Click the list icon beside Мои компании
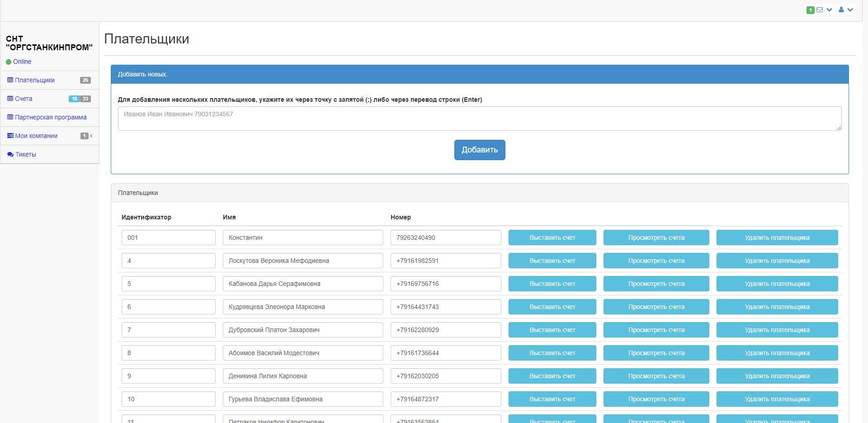Image resolution: width=868 pixels, height=423 pixels. click(10, 136)
